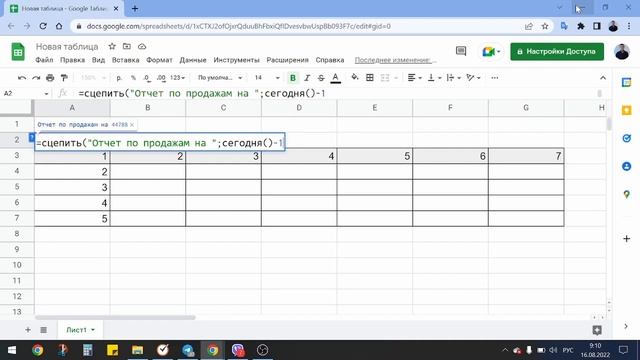The image size is (640, 360).
Task: Click the three-dot More toolbar button
Action: click(495, 78)
